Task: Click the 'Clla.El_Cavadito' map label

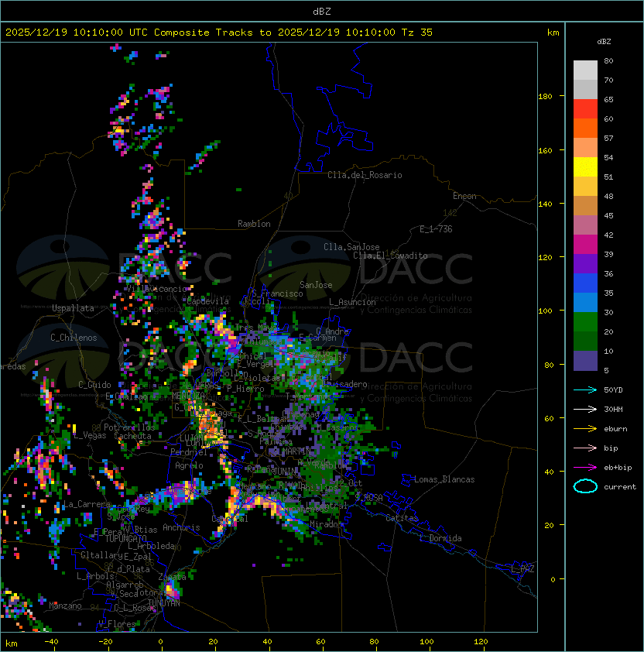Action: (390, 256)
